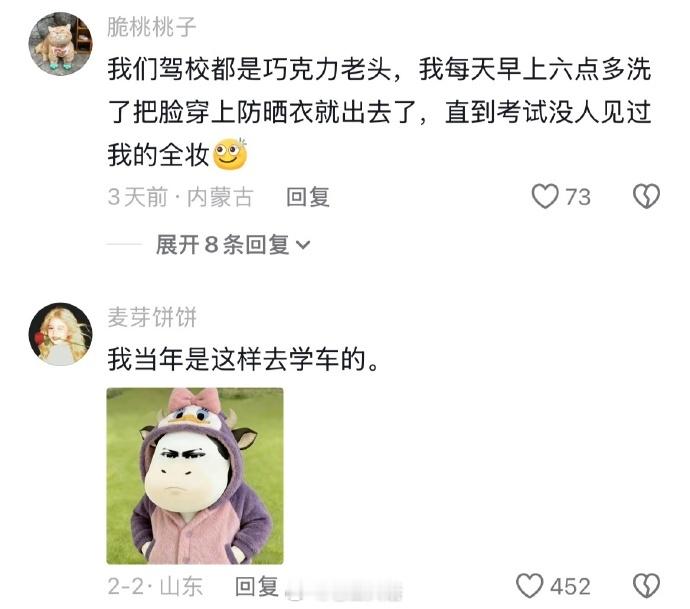Open 麦芽饼饼's avatar profile
This screenshot has height=609, width=690.
(60, 334)
